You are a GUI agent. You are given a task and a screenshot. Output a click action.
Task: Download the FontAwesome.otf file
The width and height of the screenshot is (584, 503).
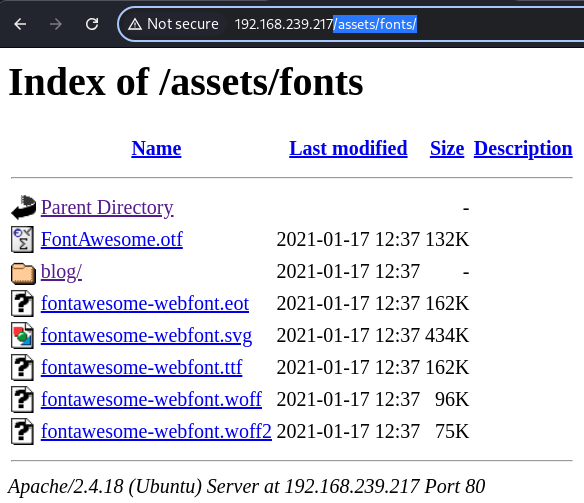pos(112,239)
